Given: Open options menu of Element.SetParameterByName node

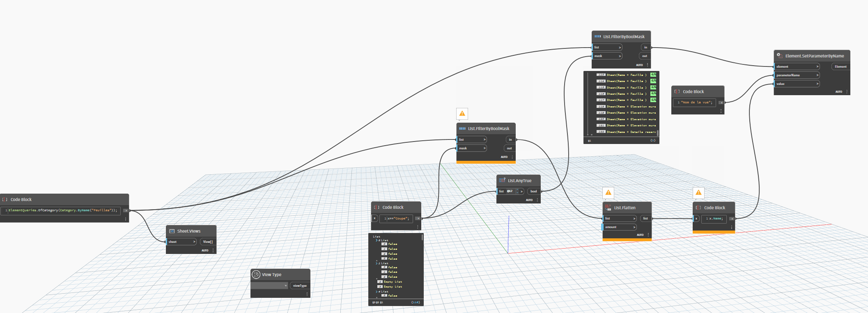Looking at the screenshot, I should [847, 92].
